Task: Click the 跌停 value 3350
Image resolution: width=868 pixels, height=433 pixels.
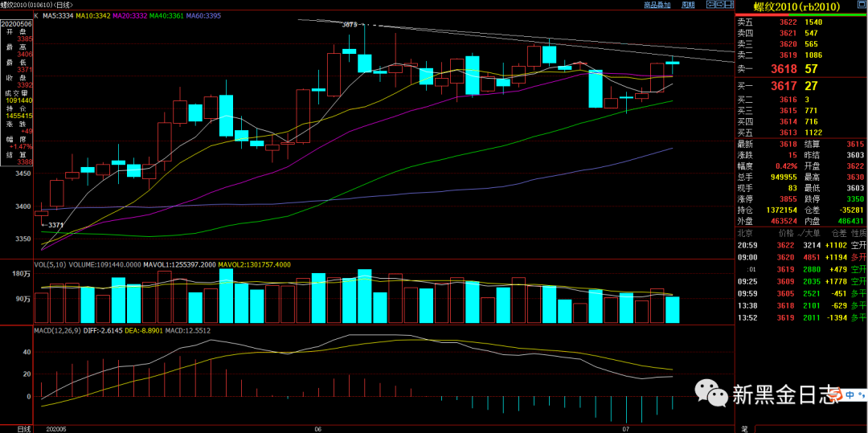Action: [855, 199]
